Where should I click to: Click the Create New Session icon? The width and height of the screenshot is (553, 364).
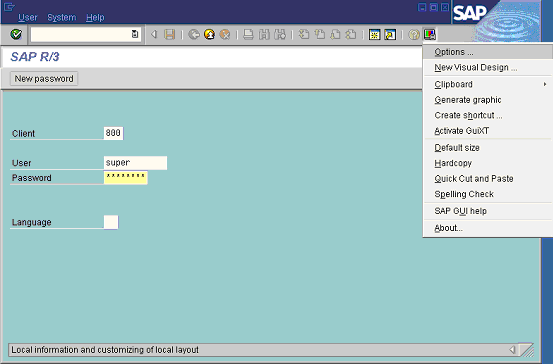[x=375, y=34]
